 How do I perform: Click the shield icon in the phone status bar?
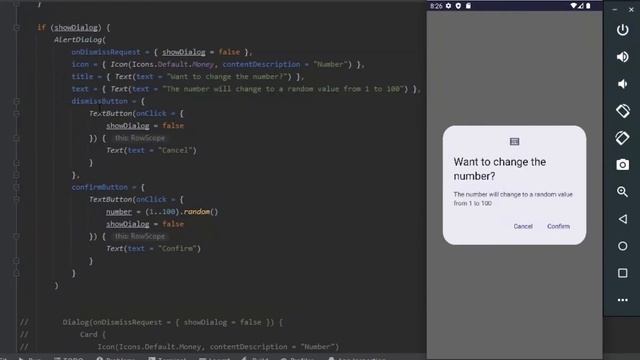pos(458,6)
